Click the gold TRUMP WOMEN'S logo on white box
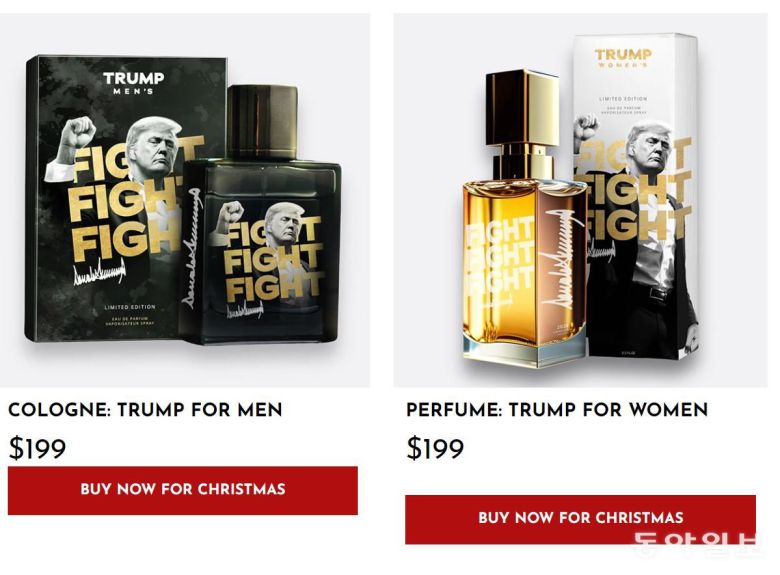This screenshot has width=780, height=575. pos(623,58)
